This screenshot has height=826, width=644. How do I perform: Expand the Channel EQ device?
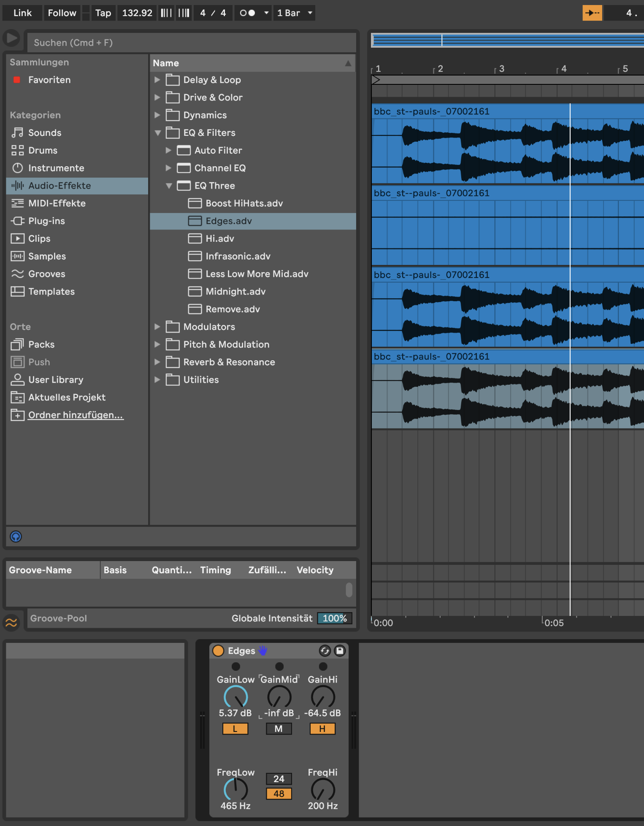pyautogui.click(x=168, y=168)
